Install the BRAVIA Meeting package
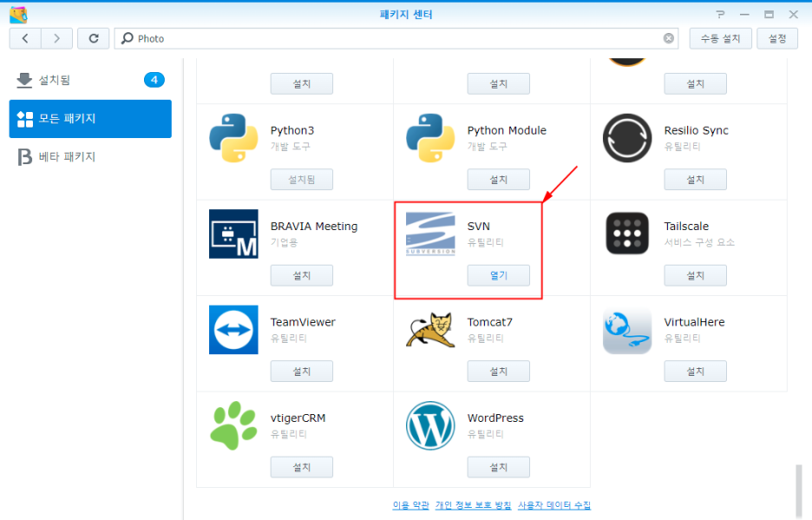The height and width of the screenshot is (520, 812). pyautogui.click(x=301, y=275)
